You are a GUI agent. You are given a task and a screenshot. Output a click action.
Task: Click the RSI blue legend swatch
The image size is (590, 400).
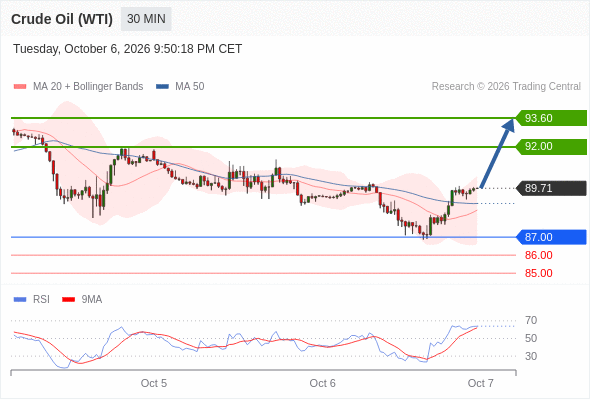point(20,300)
